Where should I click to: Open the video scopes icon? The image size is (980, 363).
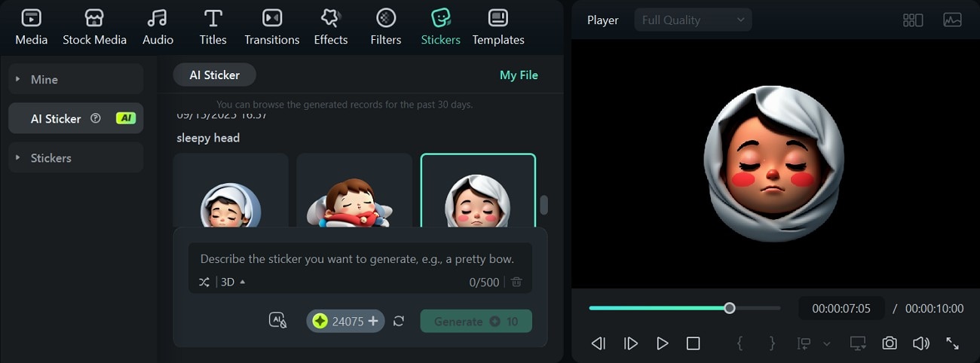952,20
